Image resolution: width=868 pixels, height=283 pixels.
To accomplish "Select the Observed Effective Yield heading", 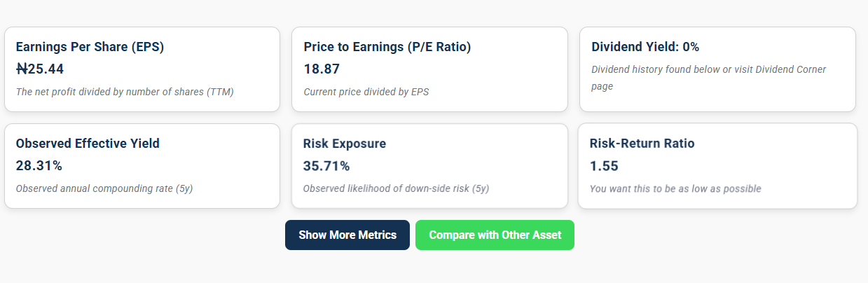I will point(88,144).
